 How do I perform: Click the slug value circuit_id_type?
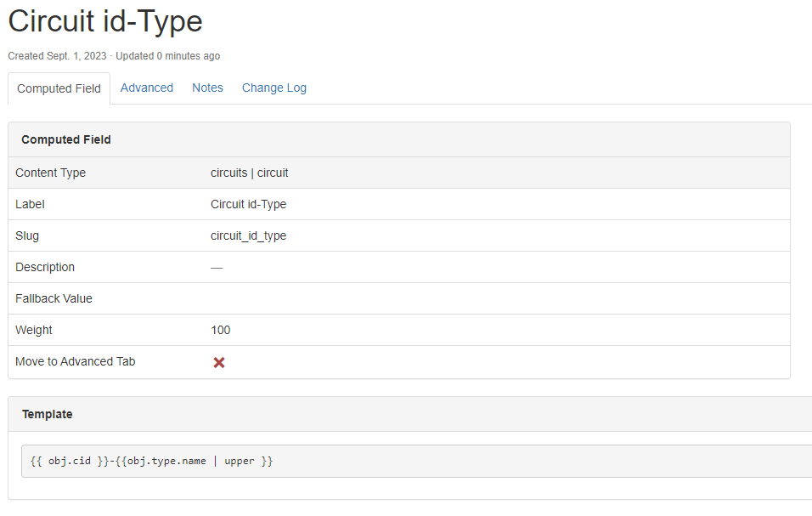coord(248,235)
